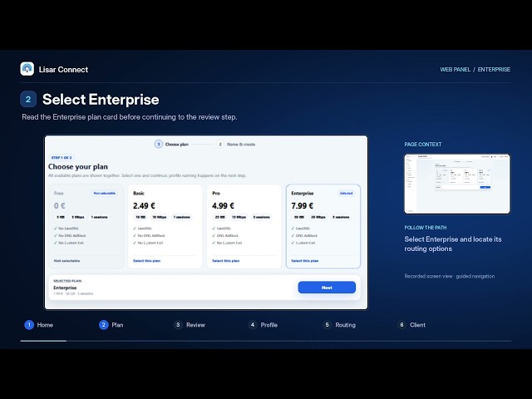This screenshot has width=532, height=399.
Task: Jump to the Review step in bottom navigation
Action: pyautogui.click(x=190, y=325)
